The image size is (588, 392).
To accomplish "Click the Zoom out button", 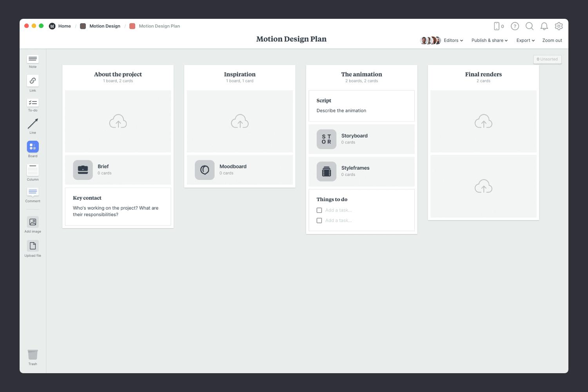I will tap(552, 40).
